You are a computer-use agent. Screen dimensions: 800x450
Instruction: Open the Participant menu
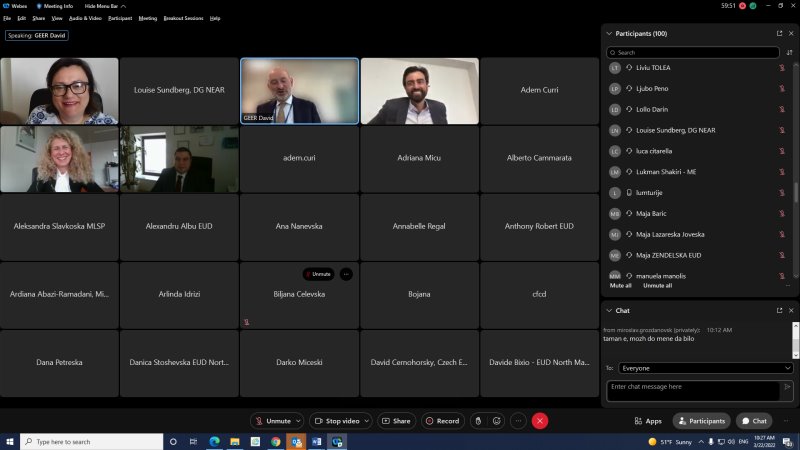pyautogui.click(x=120, y=18)
